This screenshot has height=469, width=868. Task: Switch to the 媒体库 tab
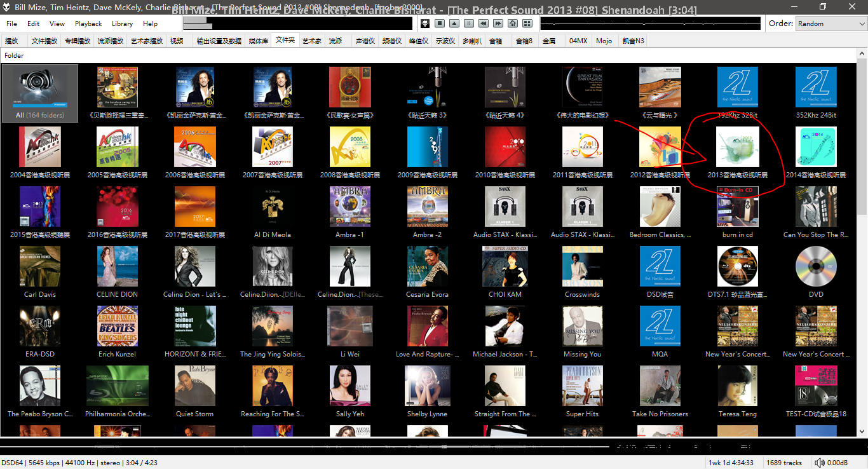(x=258, y=41)
